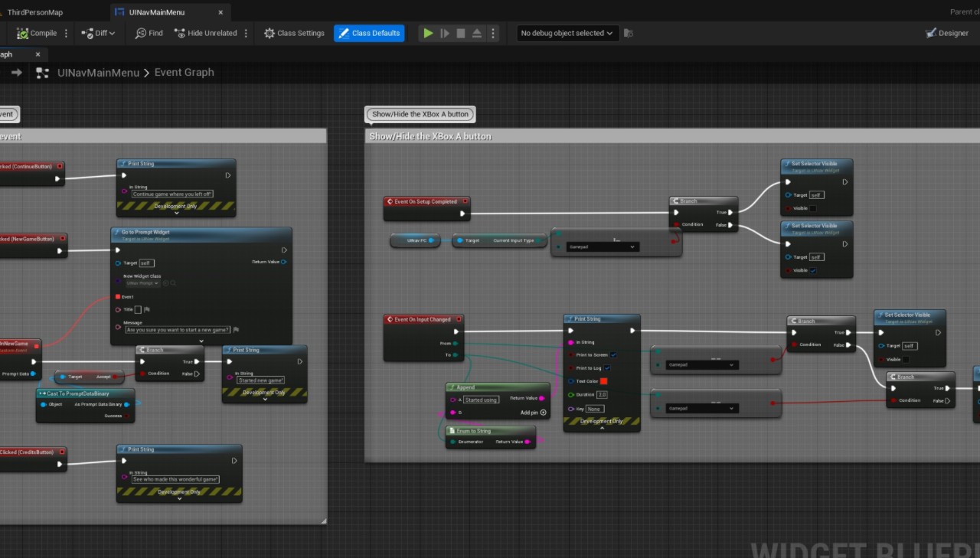This screenshot has height=558, width=980.
Task: Click the frame skip step icon
Action: pyautogui.click(x=445, y=33)
